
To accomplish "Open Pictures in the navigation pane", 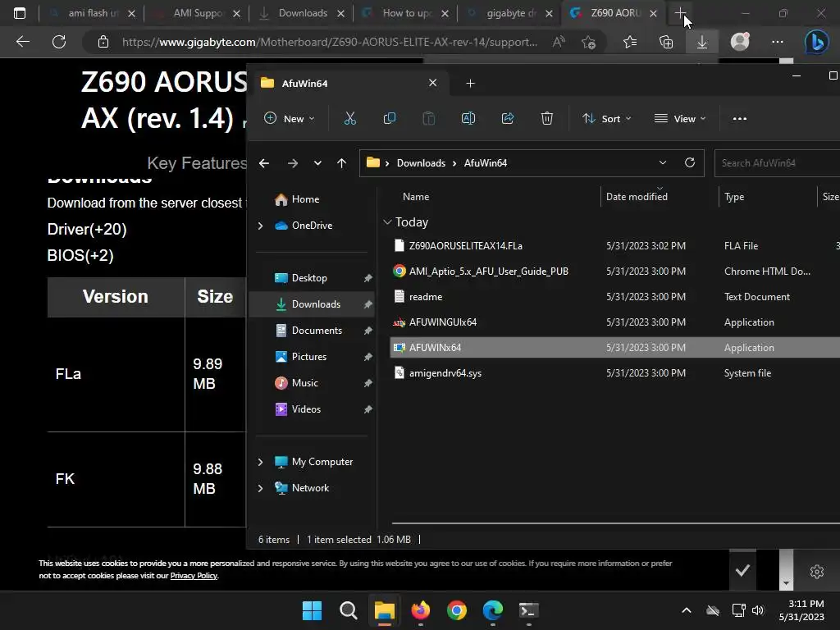I will tap(309, 357).
